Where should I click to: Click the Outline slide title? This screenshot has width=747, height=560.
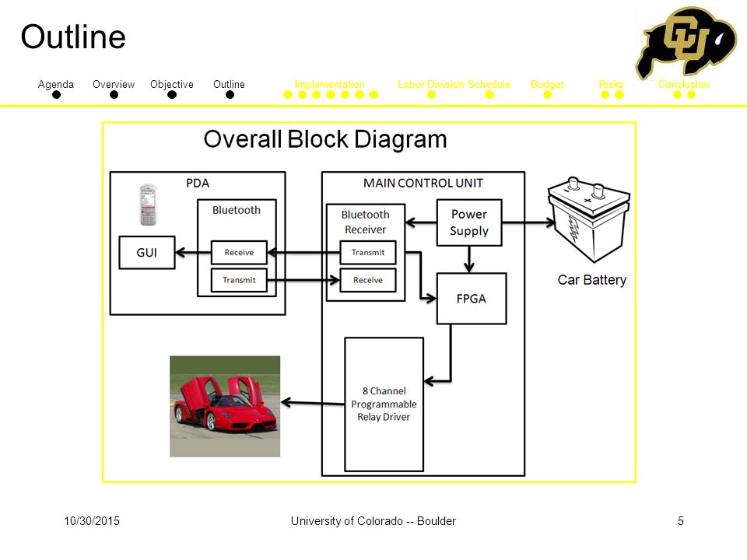tap(73, 37)
